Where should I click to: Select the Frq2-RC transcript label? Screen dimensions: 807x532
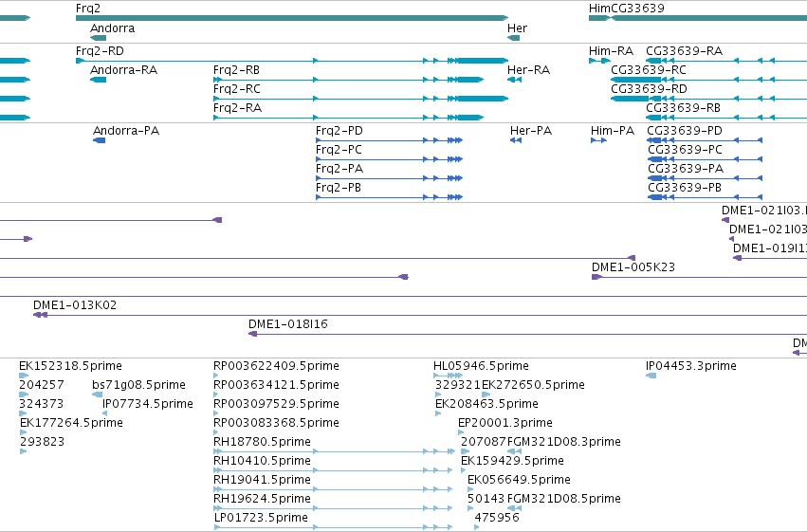[x=237, y=89]
